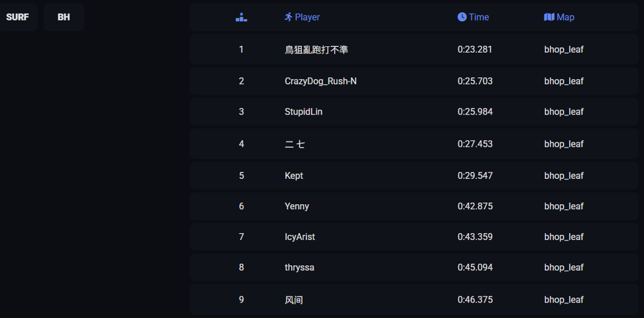The image size is (644, 318).
Task: Click the map icon in header
Action: pyautogui.click(x=549, y=17)
